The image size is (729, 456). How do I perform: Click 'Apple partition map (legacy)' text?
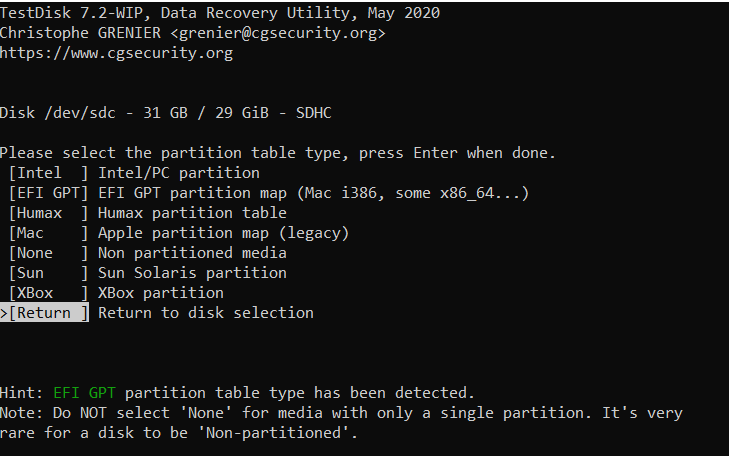tap(223, 233)
